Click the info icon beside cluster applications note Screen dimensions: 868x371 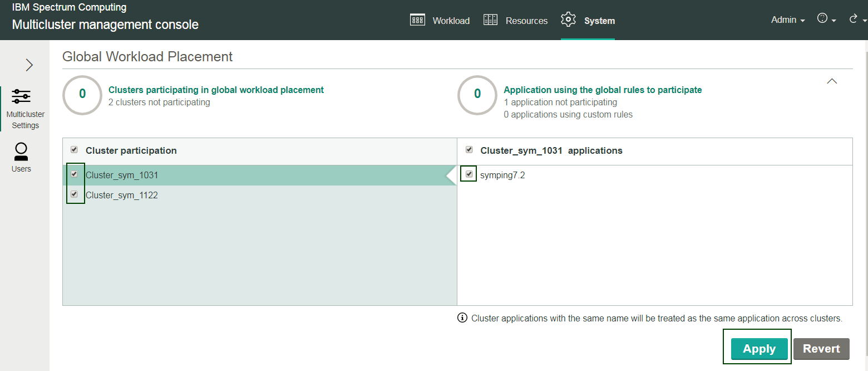tap(462, 318)
